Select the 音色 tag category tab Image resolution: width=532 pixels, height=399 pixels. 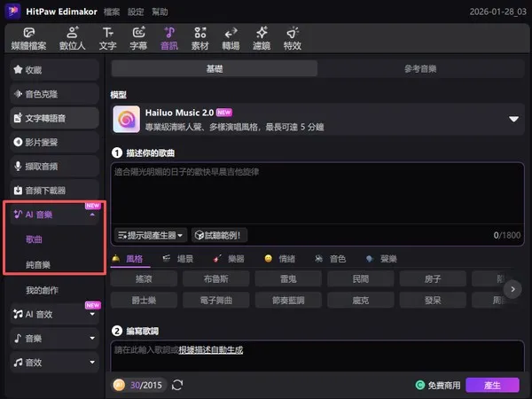331,259
